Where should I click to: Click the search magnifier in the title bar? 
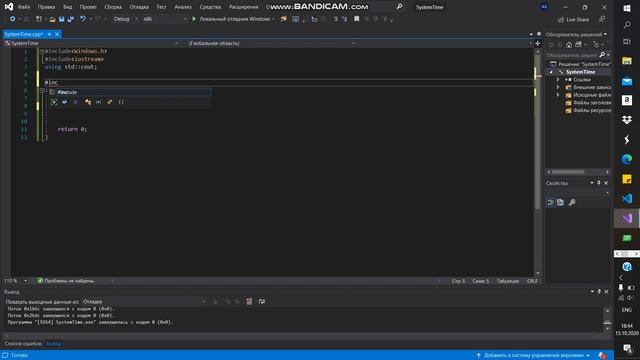tap(399, 7)
